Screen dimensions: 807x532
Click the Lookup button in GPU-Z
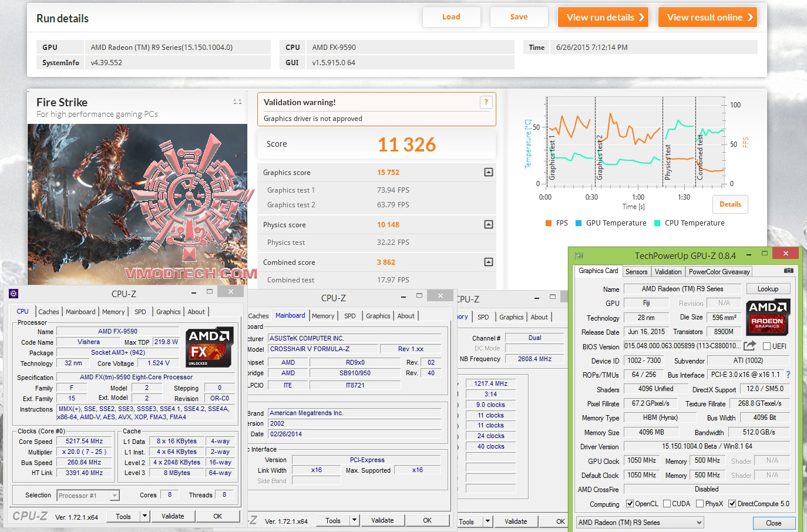(768, 289)
